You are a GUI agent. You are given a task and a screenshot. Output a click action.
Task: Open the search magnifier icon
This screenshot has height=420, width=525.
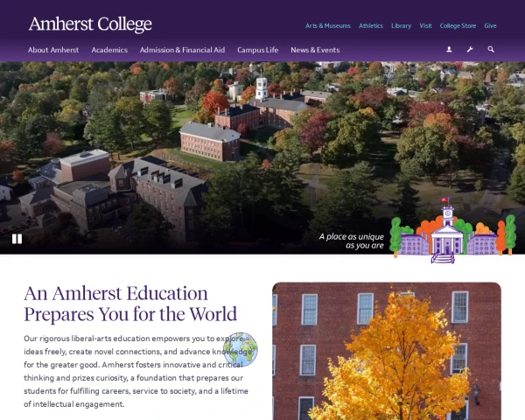[491, 50]
